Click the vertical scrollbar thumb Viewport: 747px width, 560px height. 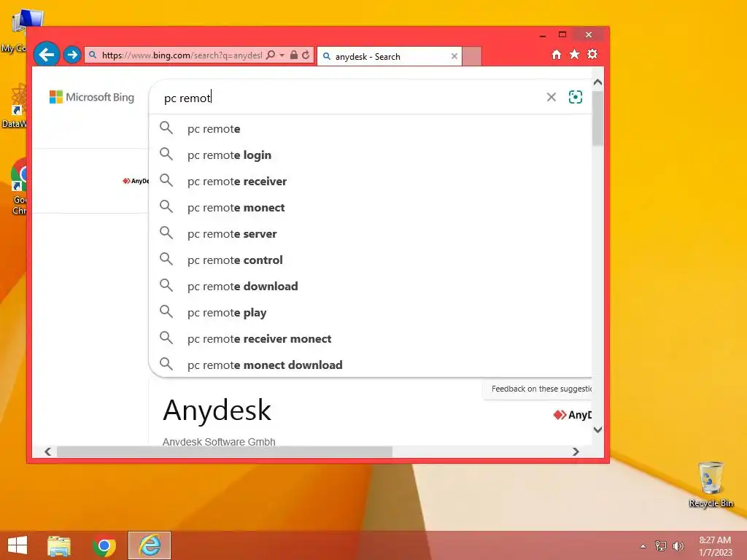point(598,118)
